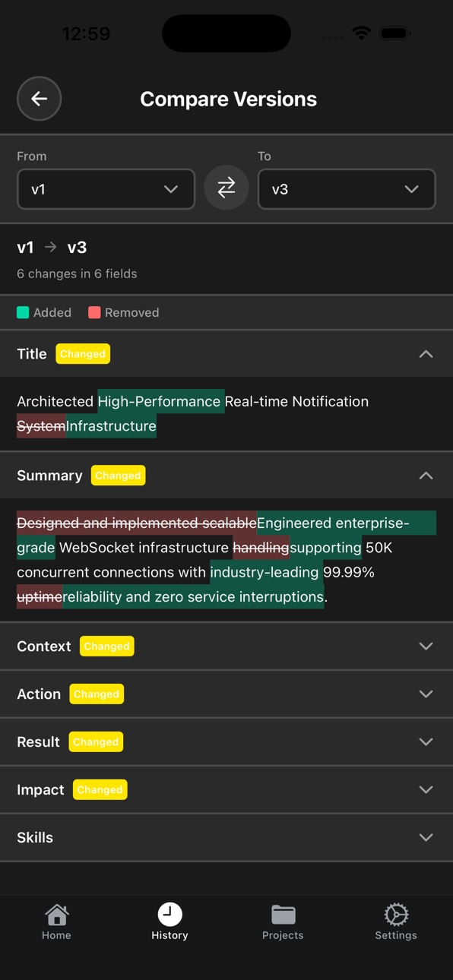Expand the Action section

[x=226, y=694]
